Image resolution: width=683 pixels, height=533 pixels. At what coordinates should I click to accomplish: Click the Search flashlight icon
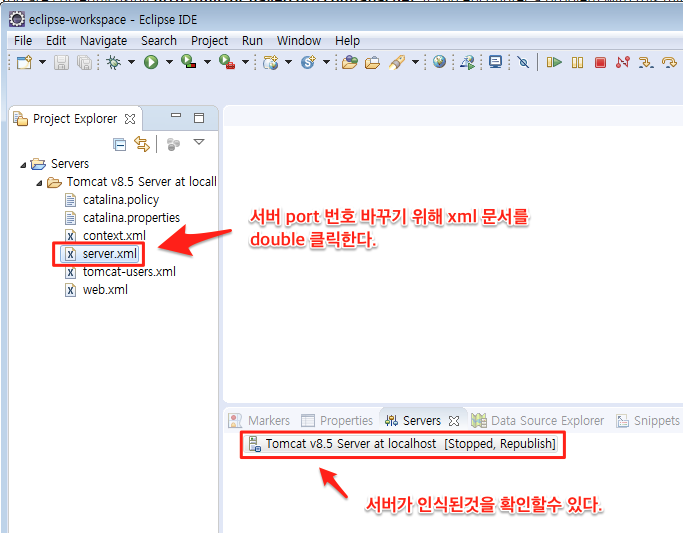point(397,62)
